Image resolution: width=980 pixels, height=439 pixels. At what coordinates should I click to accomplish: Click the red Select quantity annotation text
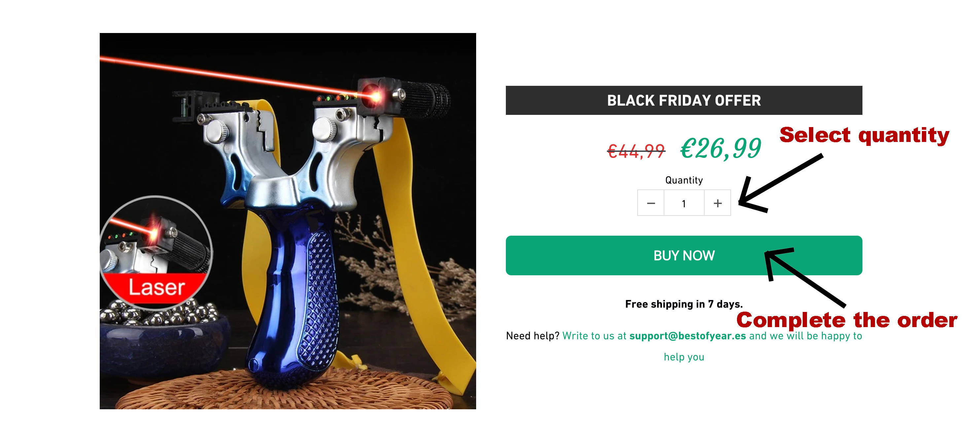pos(864,135)
